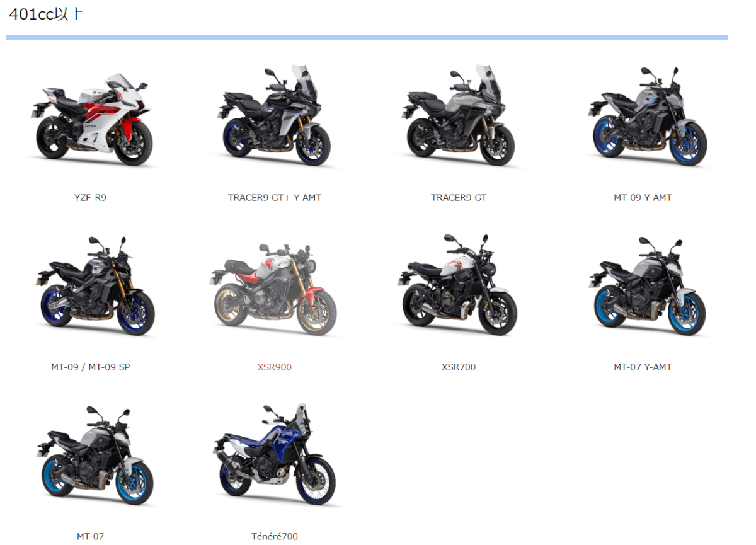Click the red XSR900 text link
Image resolution: width=756 pixels, height=545 pixels.
click(x=275, y=367)
